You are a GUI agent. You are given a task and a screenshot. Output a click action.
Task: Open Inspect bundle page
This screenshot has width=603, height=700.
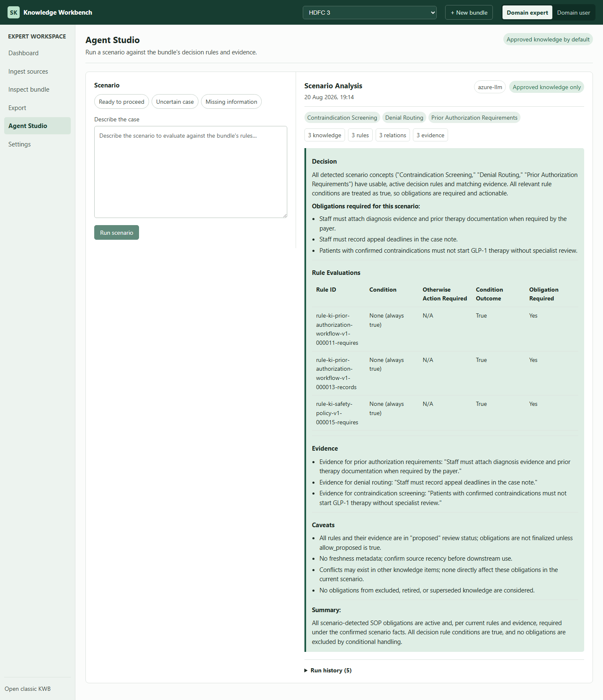pos(37,90)
